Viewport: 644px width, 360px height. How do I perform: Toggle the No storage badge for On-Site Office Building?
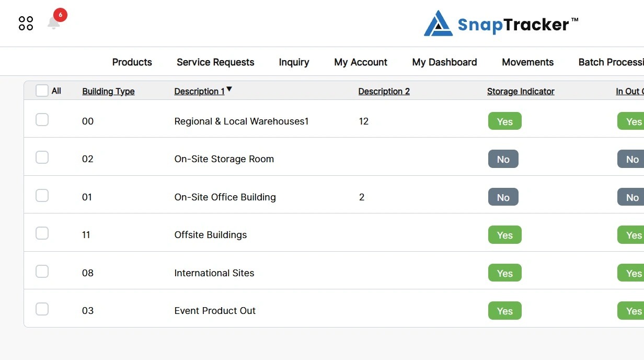point(503,197)
